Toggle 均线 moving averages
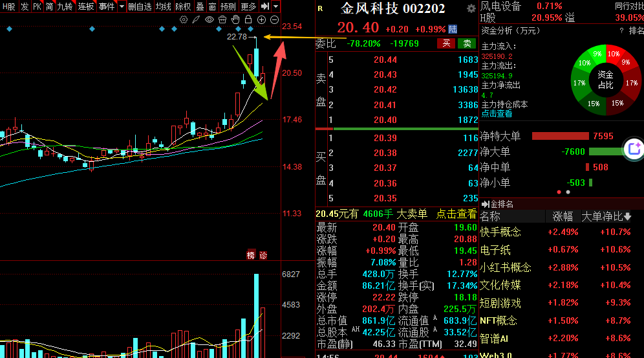This screenshot has width=644, height=358. [163, 6]
